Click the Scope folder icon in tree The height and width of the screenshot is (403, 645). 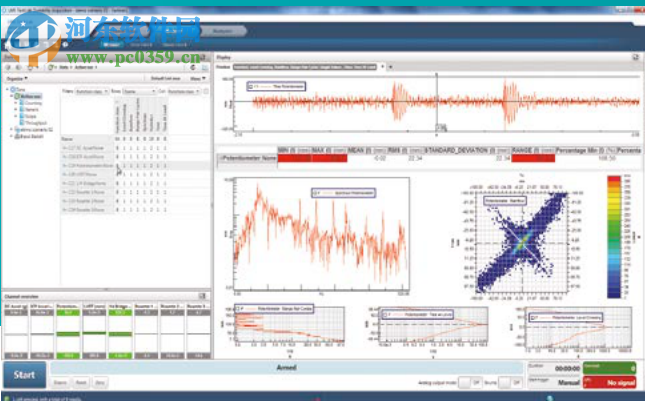tap(21, 116)
